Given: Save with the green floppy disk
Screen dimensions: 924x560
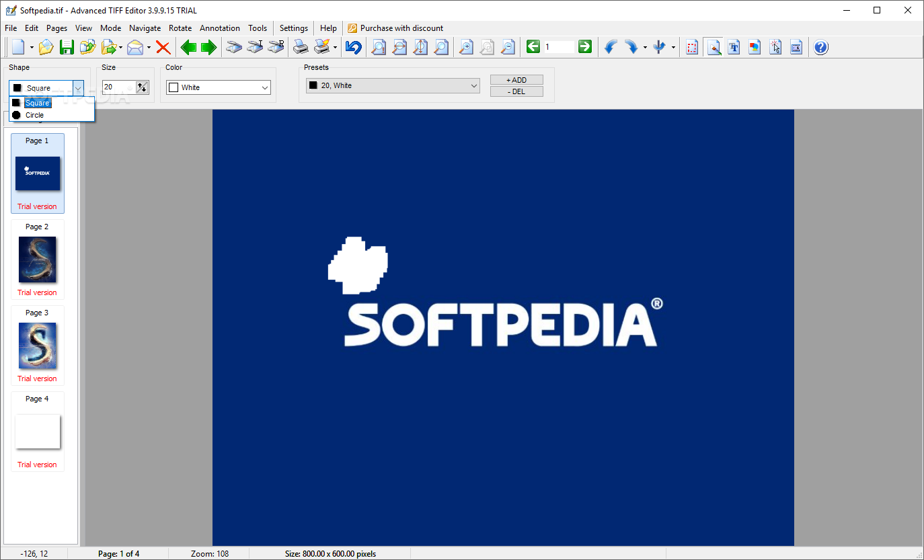Looking at the screenshot, I should coord(67,47).
